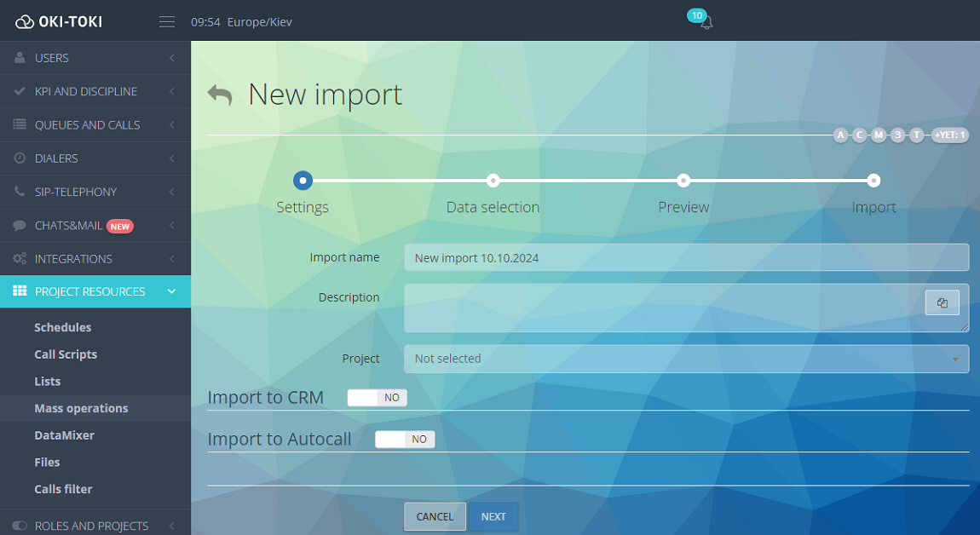Click the Next button
The image size is (980, 535).
click(x=493, y=516)
